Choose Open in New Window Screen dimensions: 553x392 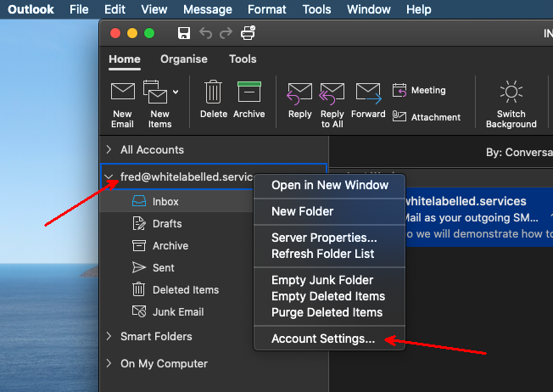point(329,185)
